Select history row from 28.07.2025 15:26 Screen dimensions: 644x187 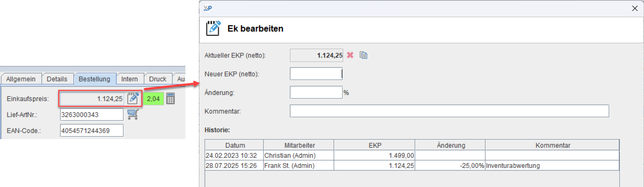click(412, 165)
